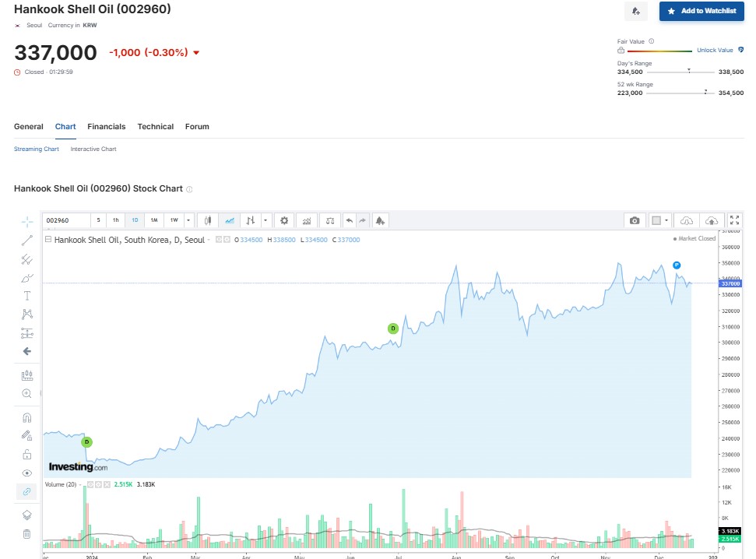Undo the last chart action
This screenshot has height=559, width=756.
point(350,220)
